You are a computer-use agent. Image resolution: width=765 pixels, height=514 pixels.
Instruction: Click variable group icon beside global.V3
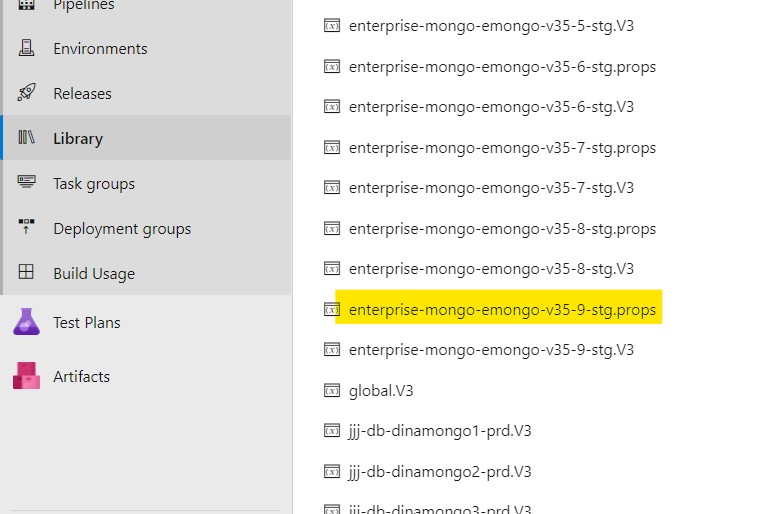click(x=332, y=390)
